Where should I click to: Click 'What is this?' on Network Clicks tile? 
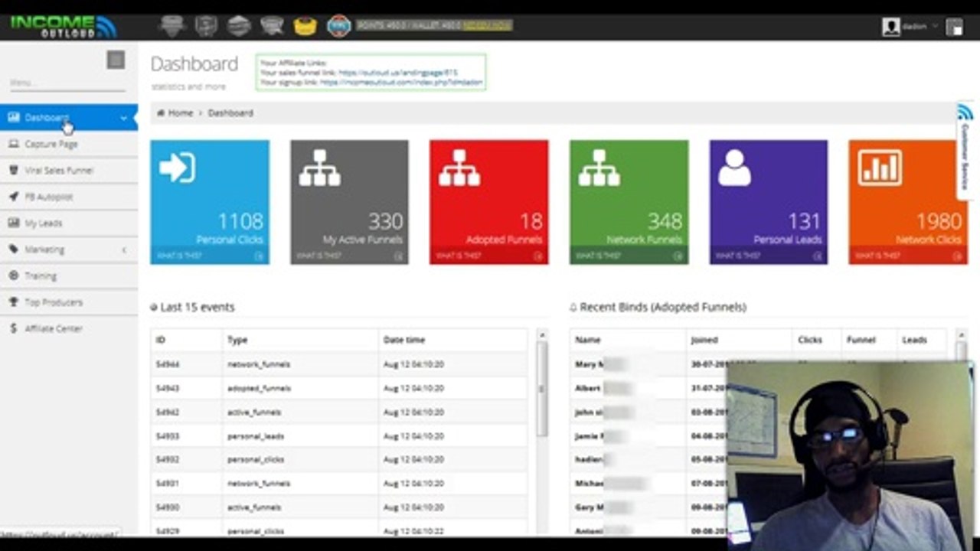(x=877, y=256)
